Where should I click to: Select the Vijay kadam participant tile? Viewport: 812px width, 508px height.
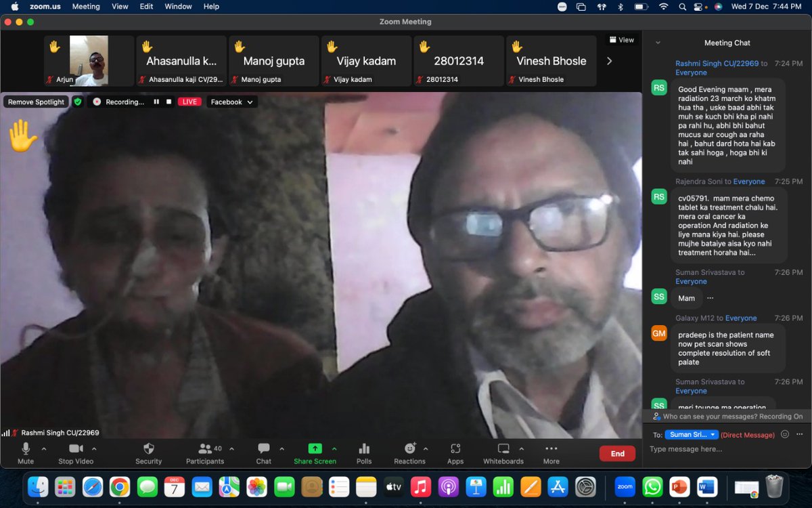point(366,61)
